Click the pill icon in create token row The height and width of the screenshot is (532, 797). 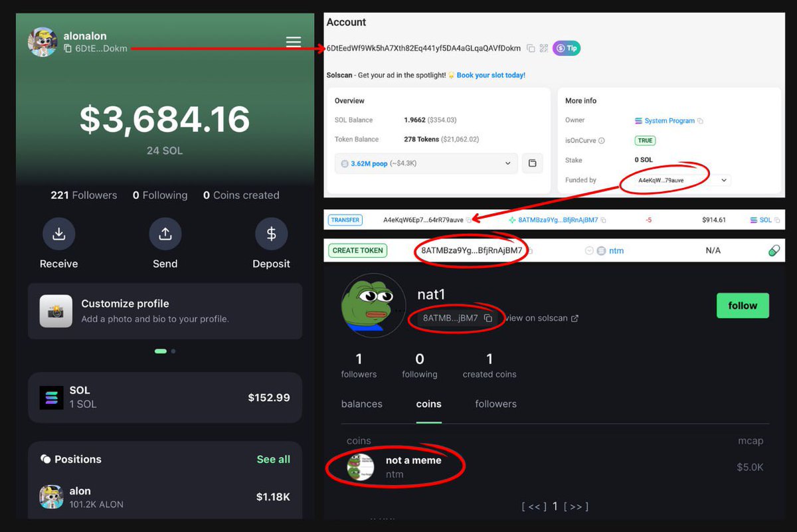click(x=774, y=251)
